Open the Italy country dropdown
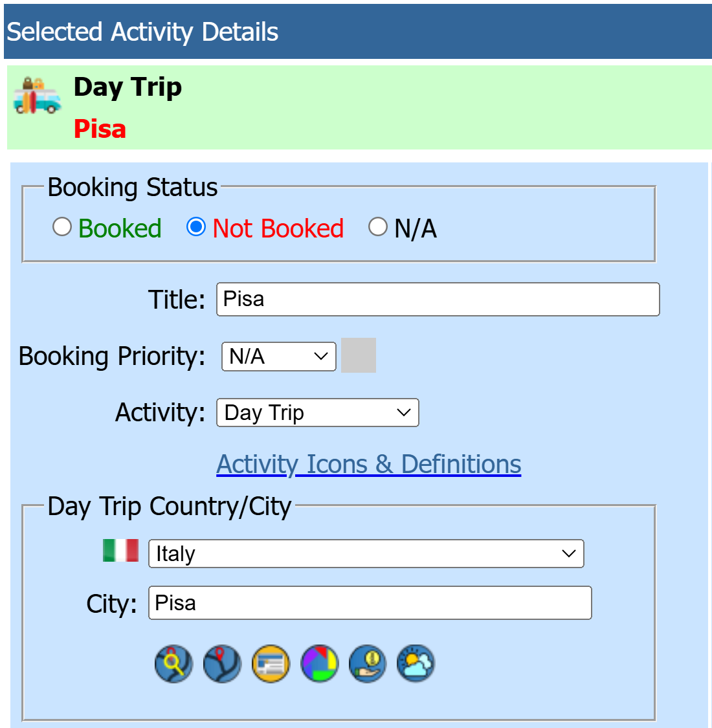The height and width of the screenshot is (728, 712). click(x=366, y=553)
